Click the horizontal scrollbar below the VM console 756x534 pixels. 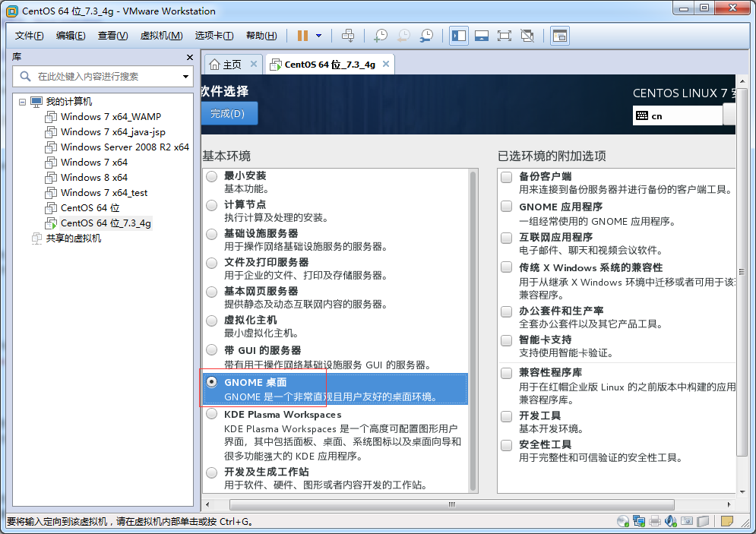point(451,504)
